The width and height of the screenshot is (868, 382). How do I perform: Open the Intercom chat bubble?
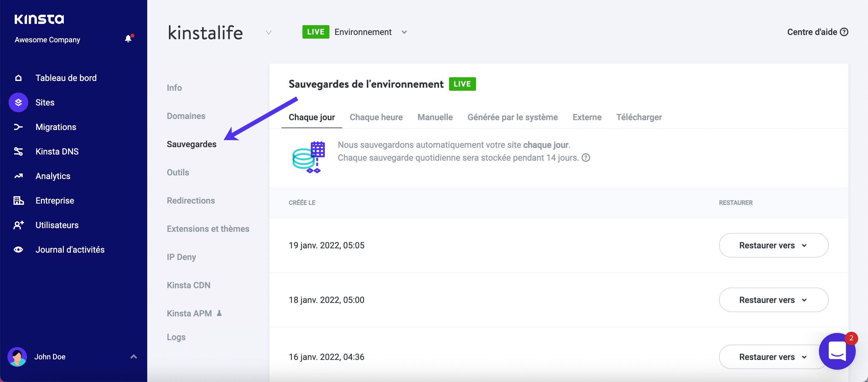(837, 351)
